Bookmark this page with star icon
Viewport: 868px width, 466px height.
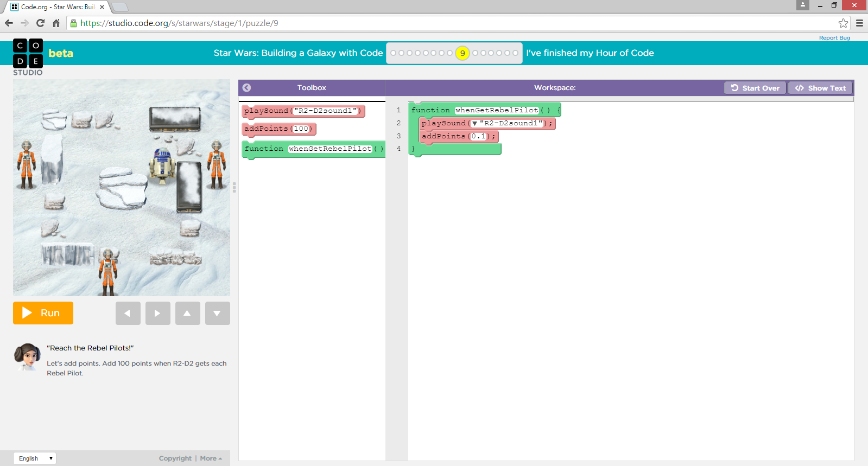pos(843,23)
